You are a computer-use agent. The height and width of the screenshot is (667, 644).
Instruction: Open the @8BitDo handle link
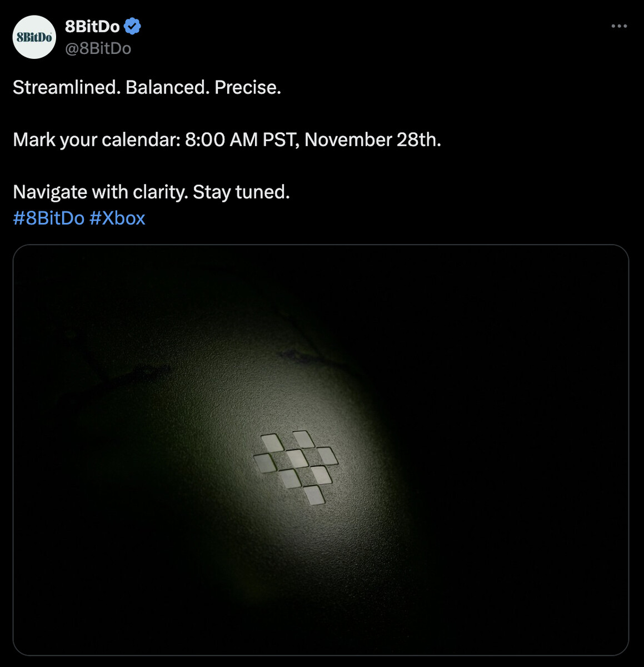pos(98,48)
